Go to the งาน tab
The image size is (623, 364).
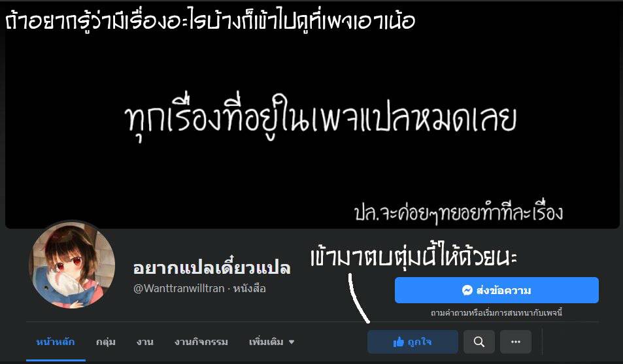(144, 342)
